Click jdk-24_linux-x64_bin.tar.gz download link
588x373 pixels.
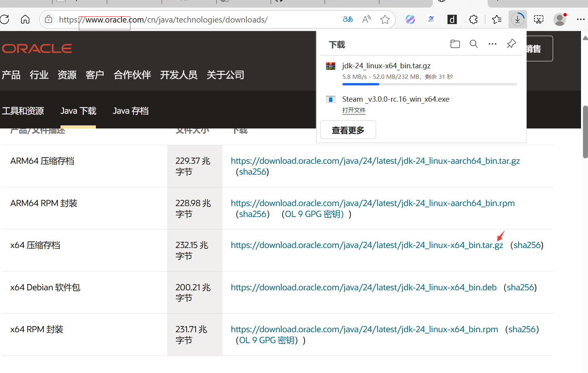point(367,245)
